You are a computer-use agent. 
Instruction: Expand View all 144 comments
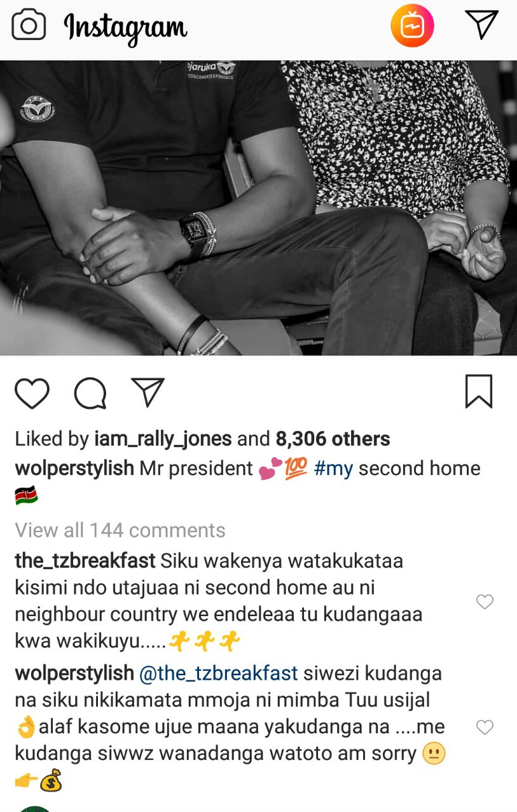pyautogui.click(x=120, y=530)
